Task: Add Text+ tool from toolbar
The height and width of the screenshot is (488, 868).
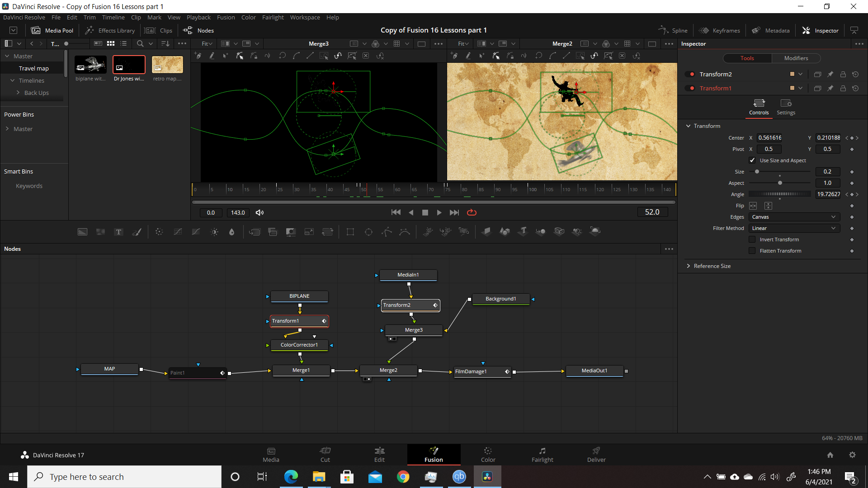Action: [x=118, y=232]
